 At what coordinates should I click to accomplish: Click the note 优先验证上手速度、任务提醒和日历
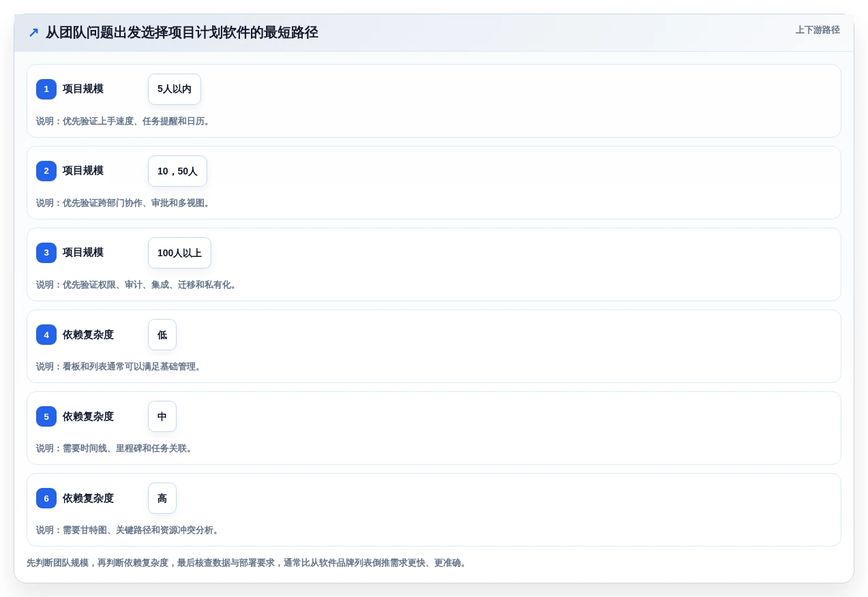pyautogui.click(x=125, y=121)
